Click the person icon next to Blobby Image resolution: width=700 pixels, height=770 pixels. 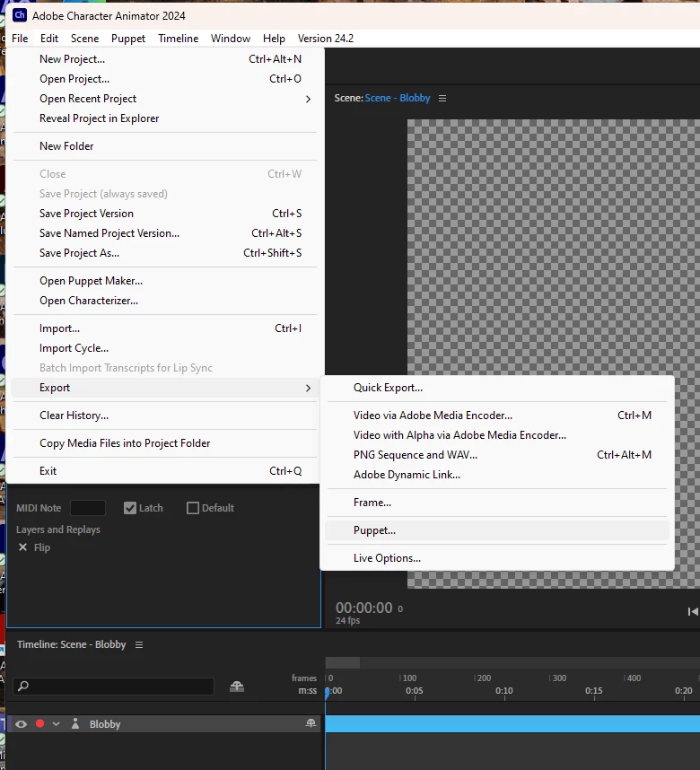[75, 724]
